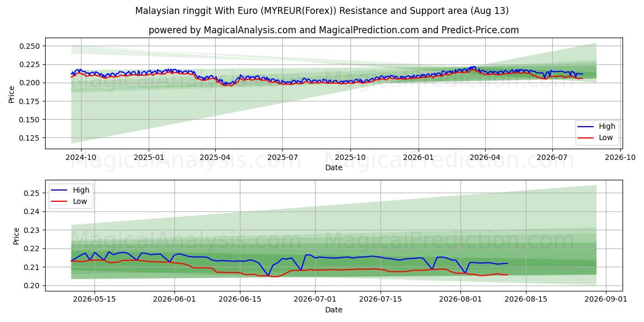
Task: Click 'High' in the lower chart legend
Action: [81, 190]
